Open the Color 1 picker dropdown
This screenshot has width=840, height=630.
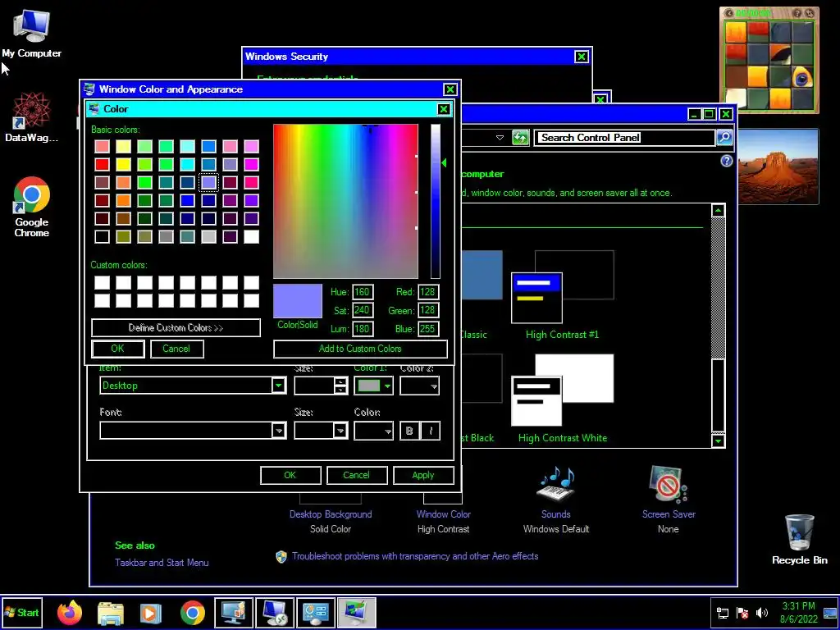click(x=373, y=386)
